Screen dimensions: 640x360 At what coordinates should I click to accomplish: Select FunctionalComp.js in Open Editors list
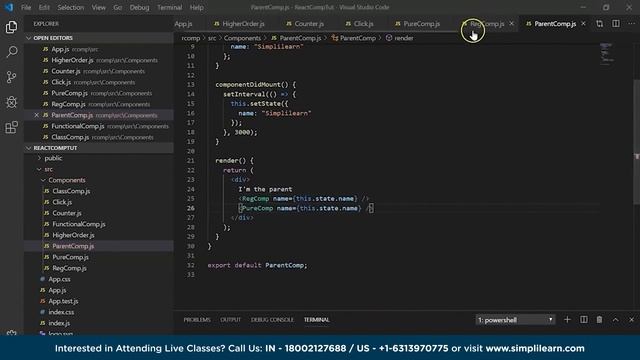(99, 126)
